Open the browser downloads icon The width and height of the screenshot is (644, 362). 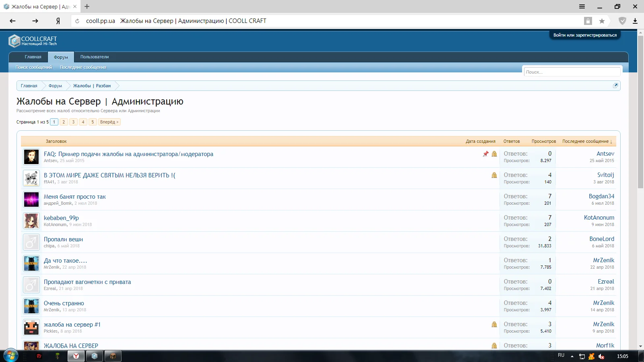[x=635, y=21]
